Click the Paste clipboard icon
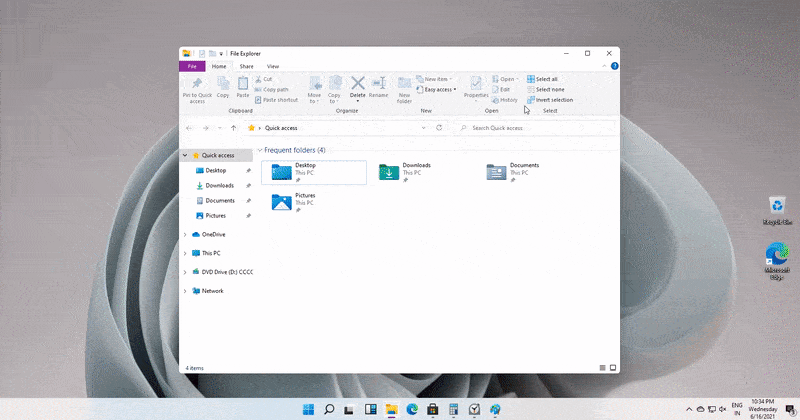Screen dimensions: 800x420 point(244,85)
